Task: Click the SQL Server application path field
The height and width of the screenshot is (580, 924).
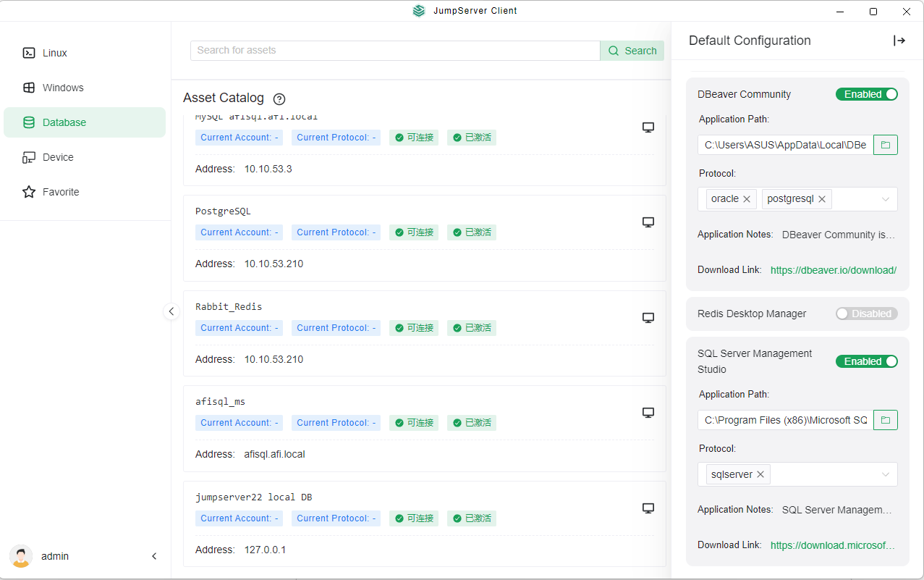Action: pos(786,420)
